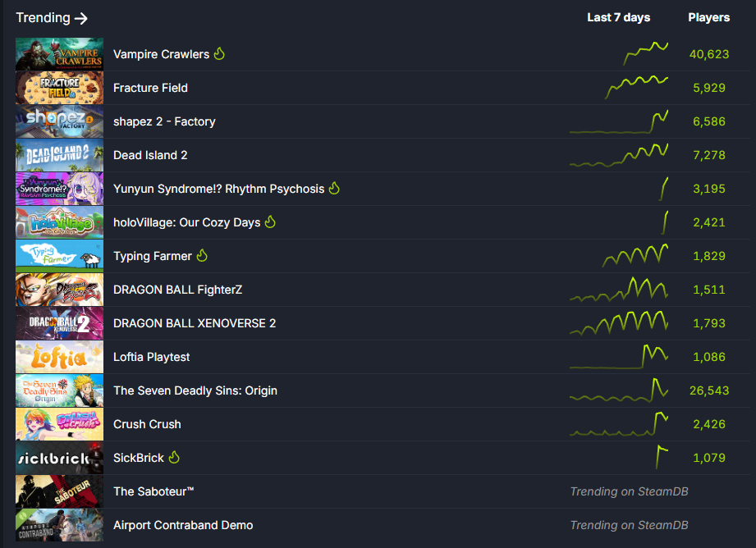Click the flame icon next to holoVillage
Viewport: 756px width, 548px height.
270,221
